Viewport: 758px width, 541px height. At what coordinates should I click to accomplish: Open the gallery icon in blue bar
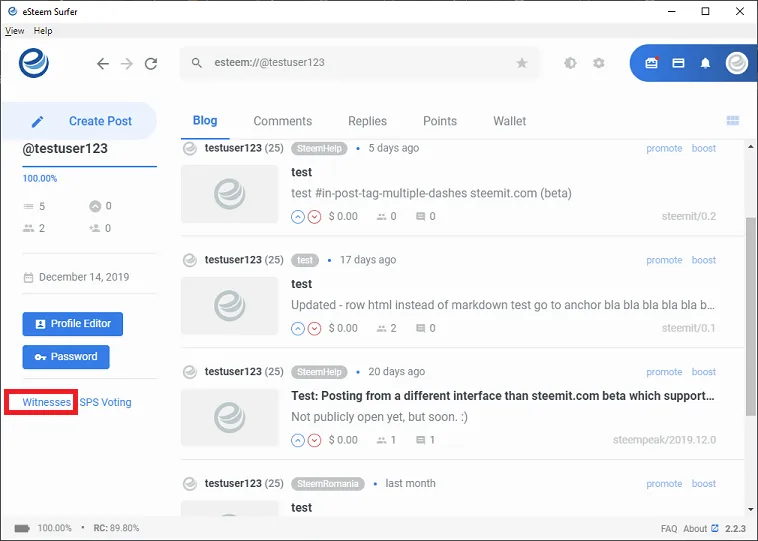(x=651, y=63)
